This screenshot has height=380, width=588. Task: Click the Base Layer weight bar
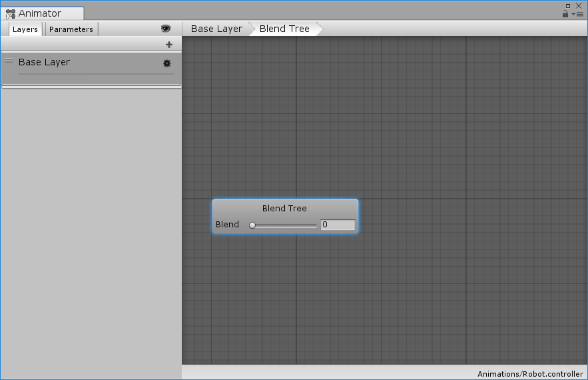coord(96,74)
